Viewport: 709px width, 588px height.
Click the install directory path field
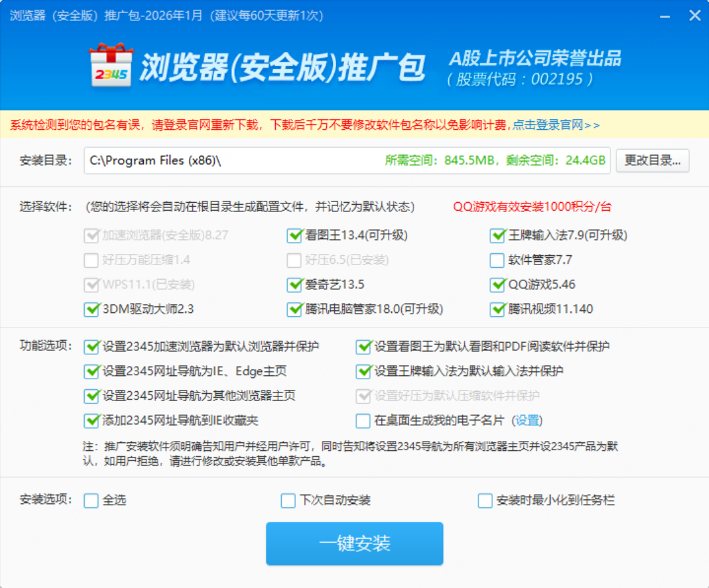(x=230, y=161)
